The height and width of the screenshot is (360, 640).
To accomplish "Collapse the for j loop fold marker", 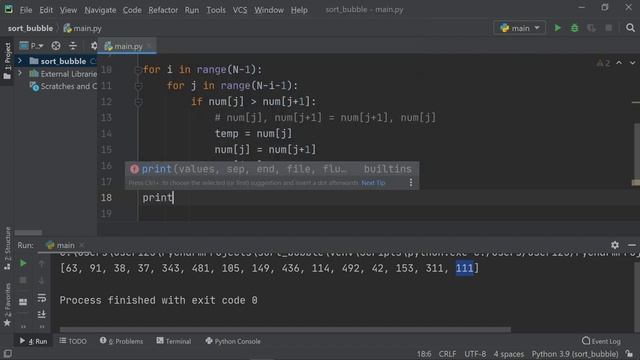I will [x=138, y=86].
